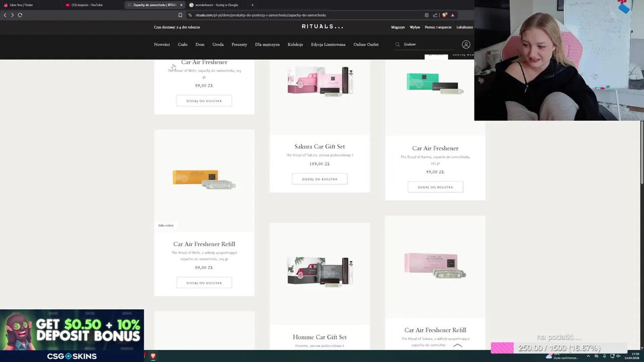Switch to the wunderbaum Google search tab
The width and height of the screenshot is (644, 362).
click(x=216, y=5)
